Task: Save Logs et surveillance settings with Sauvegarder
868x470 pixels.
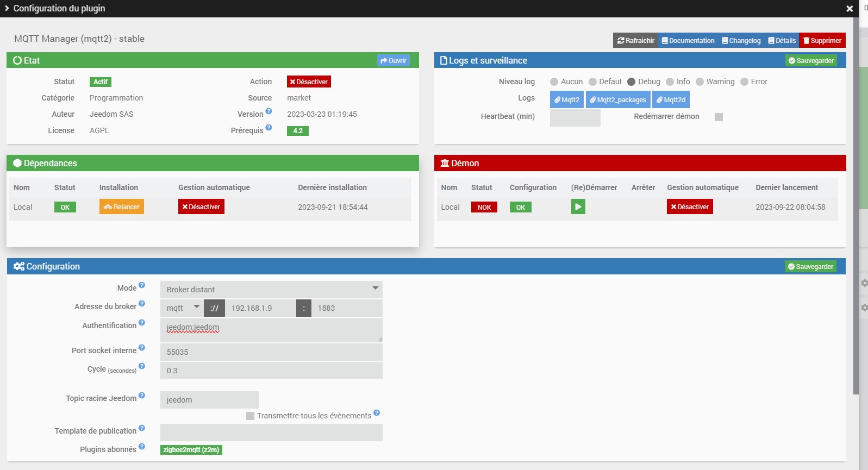Action: click(811, 60)
